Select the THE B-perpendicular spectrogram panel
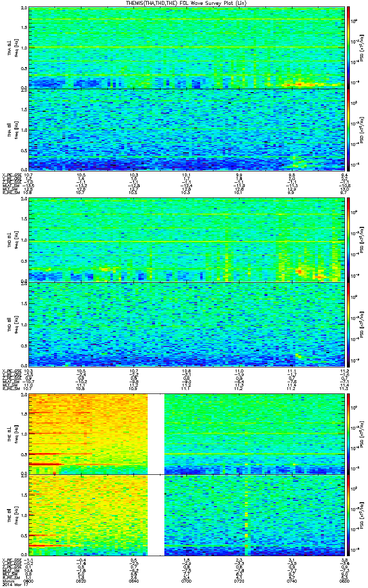 187,433
